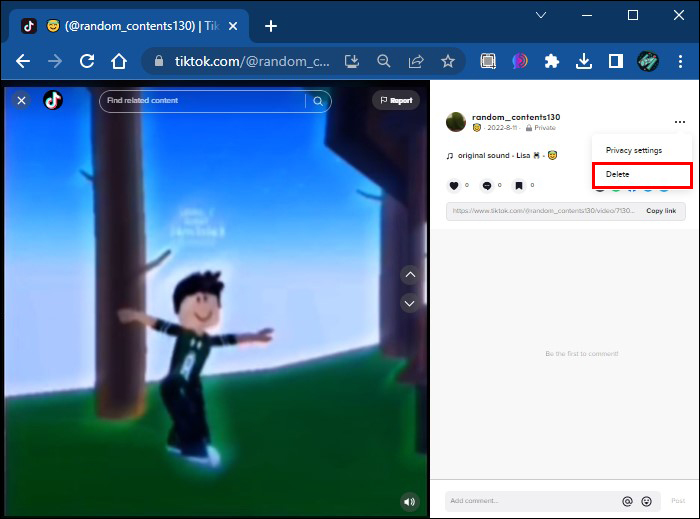Open comments with the speech bubble icon
The image size is (700, 519).
click(487, 186)
